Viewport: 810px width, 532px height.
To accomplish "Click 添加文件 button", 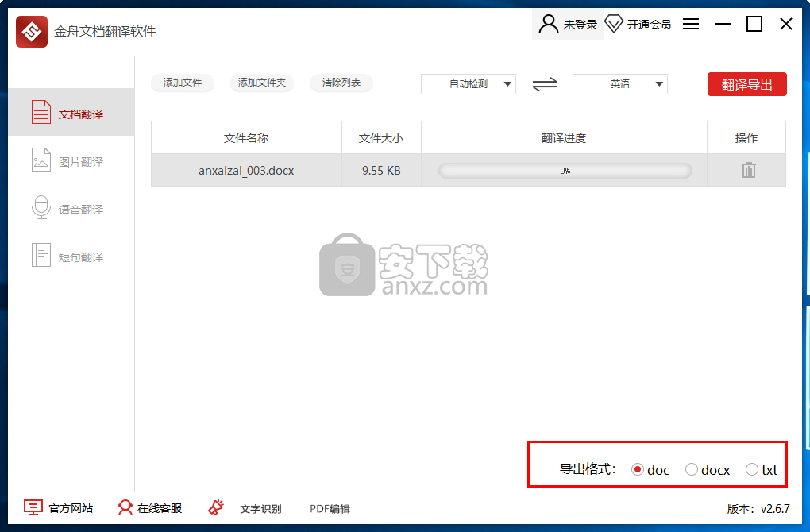I will click(183, 83).
